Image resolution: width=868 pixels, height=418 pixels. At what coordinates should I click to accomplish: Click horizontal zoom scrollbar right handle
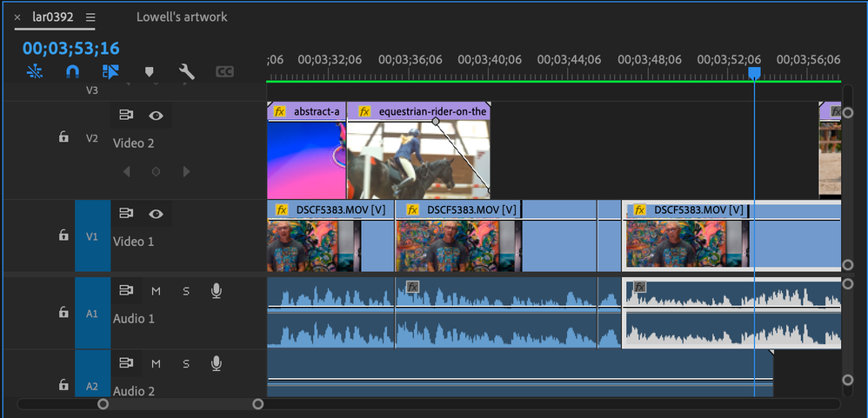258,404
